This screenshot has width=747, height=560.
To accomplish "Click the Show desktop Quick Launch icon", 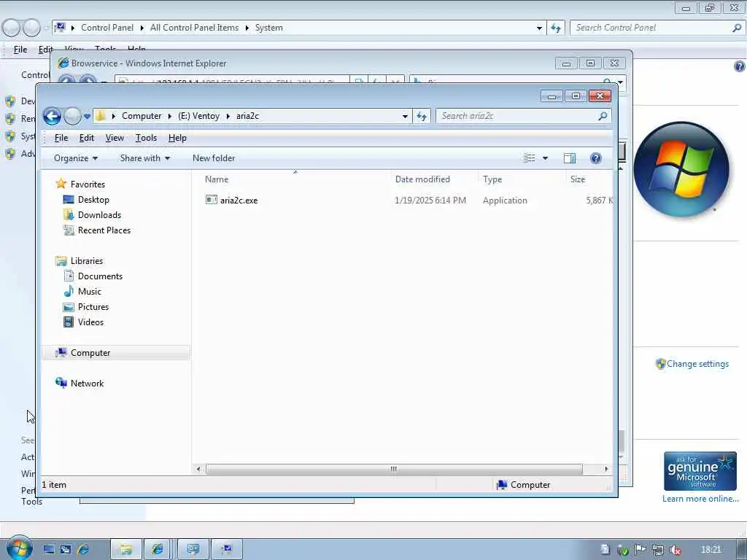I will coord(49,550).
